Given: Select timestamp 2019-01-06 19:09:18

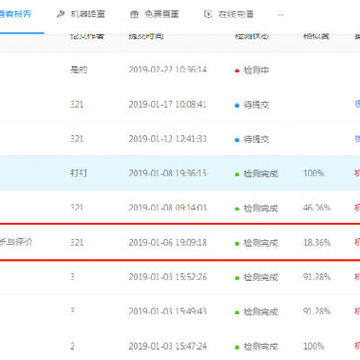Looking at the screenshot, I should [x=168, y=243].
